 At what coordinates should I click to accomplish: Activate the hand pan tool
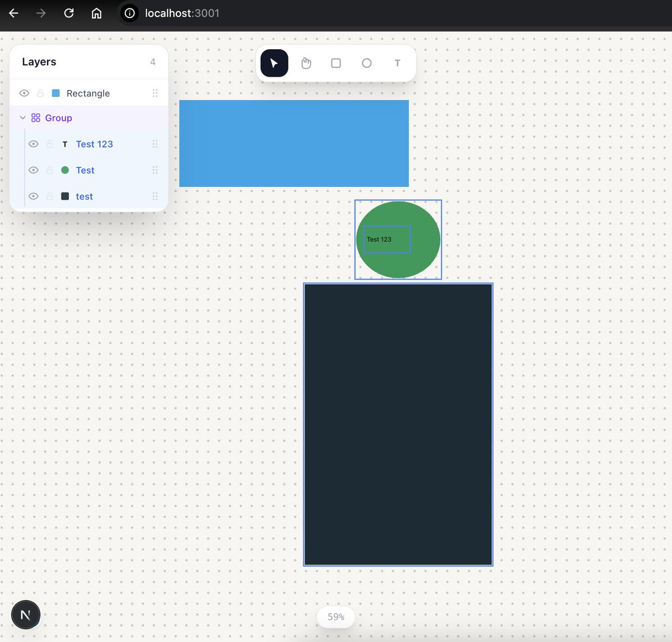[306, 63]
